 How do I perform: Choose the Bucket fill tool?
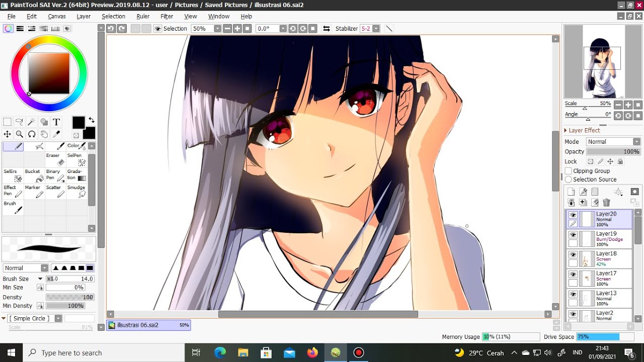34,175
